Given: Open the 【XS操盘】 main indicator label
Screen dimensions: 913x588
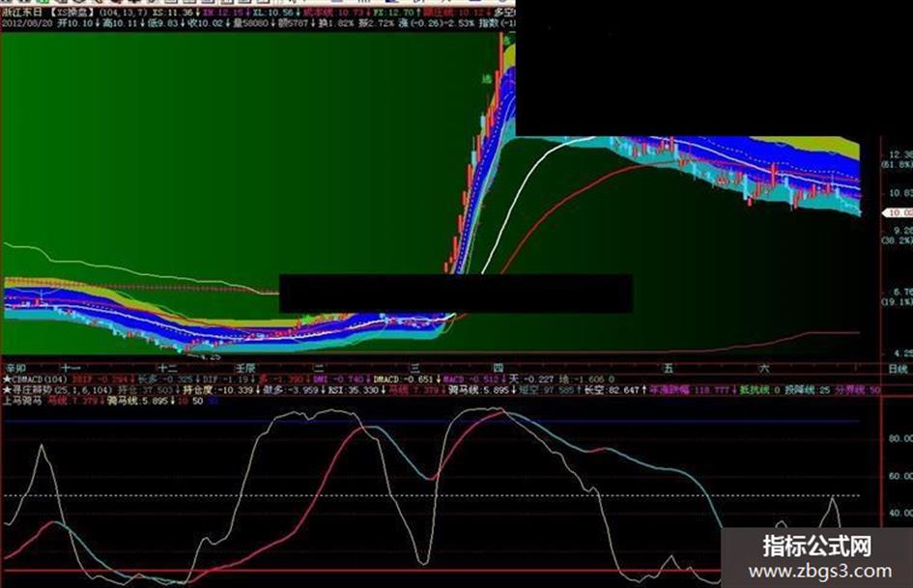Looking at the screenshot, I should [x=71, y=12].
